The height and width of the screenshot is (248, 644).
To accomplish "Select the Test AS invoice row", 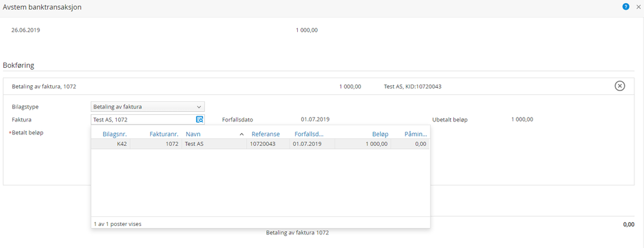I will (260, 144).
